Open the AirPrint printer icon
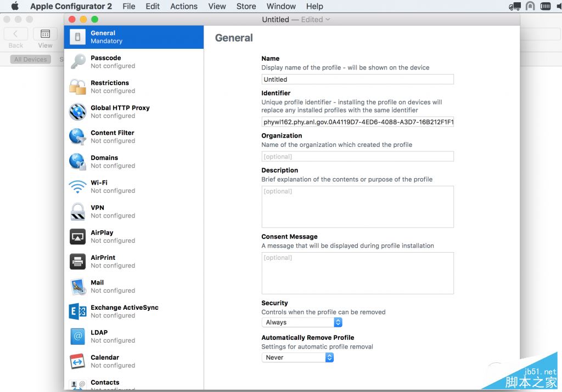562x392 pixels. tap(77, 262)
